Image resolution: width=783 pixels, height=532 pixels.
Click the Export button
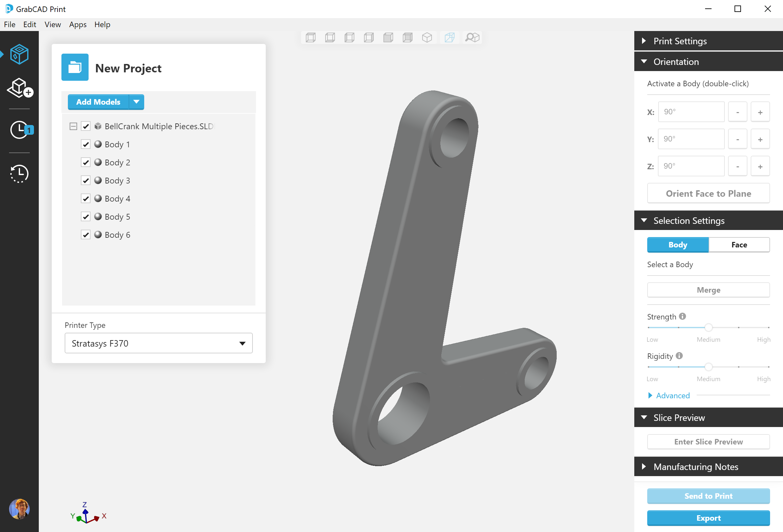[708, 518]
